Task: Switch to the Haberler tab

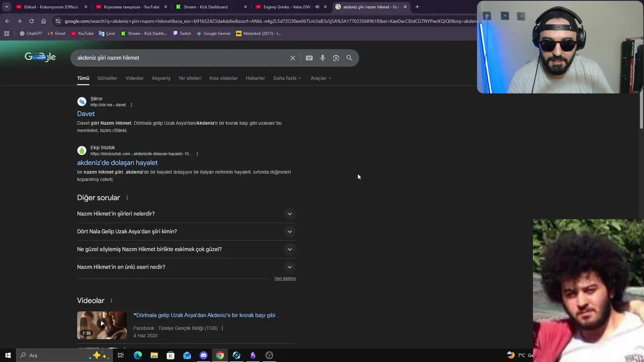Action: [255, 78]
